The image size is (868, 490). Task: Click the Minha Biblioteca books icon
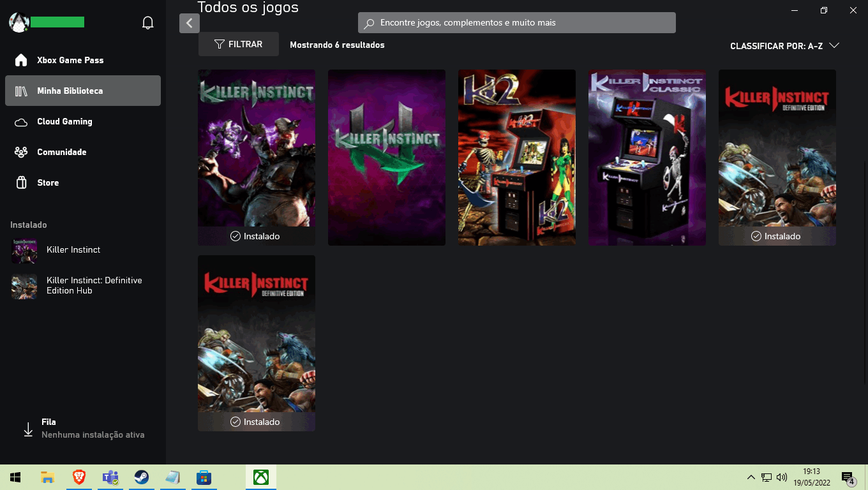pos(21,91)
